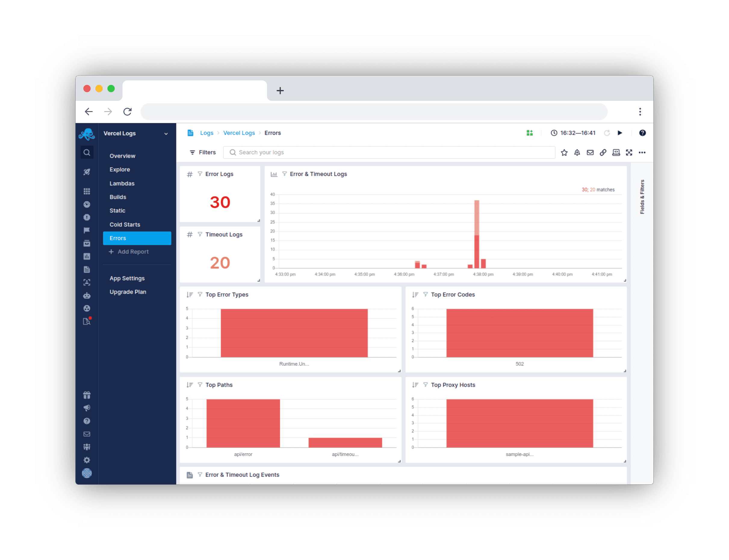The height and width of the screenshot is (560, 729).
Task: Click the star favorite icon
Action: point(564,152)
